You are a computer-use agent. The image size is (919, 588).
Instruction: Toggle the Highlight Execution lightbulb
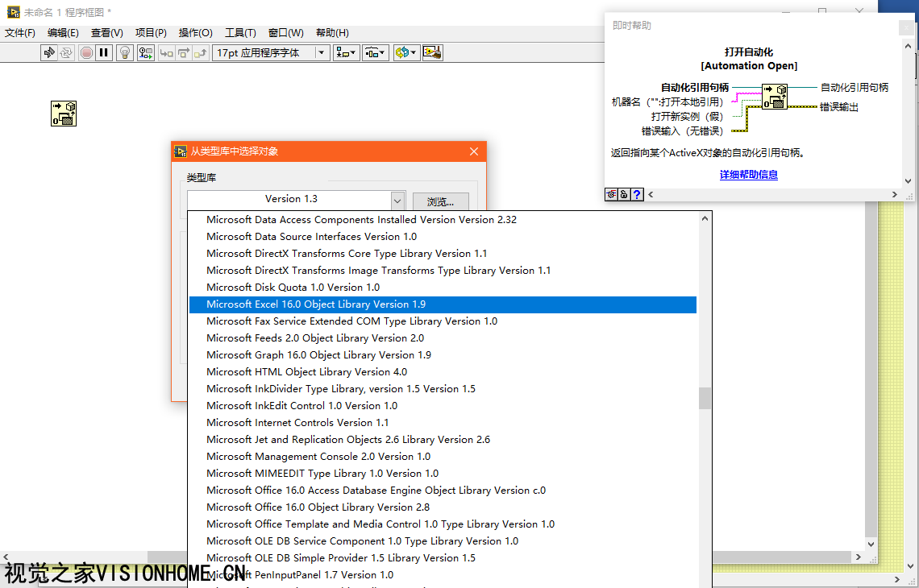click(125, 53)
